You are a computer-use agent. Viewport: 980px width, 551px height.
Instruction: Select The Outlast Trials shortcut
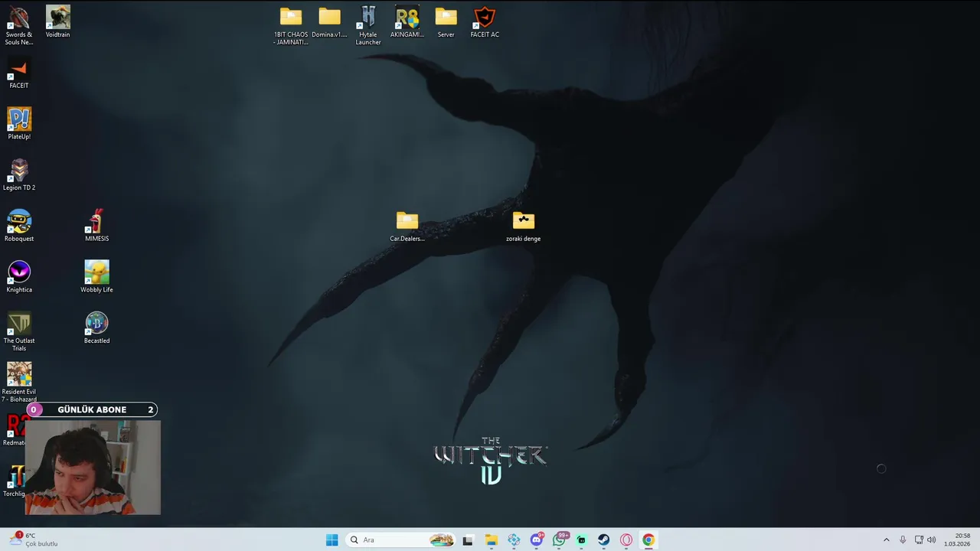(x=19, y=331)
